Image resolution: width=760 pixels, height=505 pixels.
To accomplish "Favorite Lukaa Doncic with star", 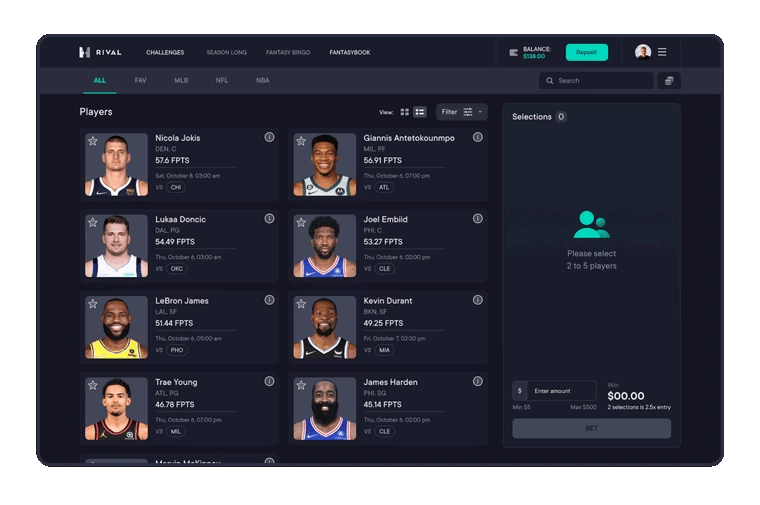I will tap(93, 222).
